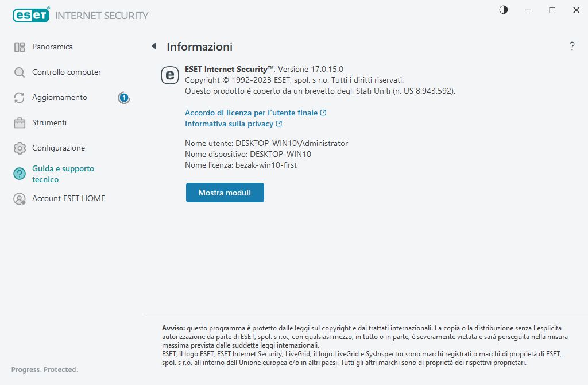588x385 pixels.
Task: Click the "Progress. Protected." status text
Action: click(44, 369)
